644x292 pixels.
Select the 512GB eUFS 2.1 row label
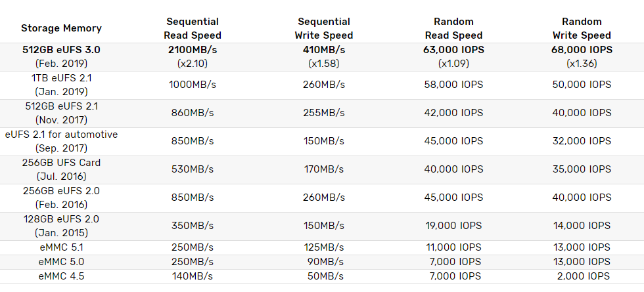(61, 106)
